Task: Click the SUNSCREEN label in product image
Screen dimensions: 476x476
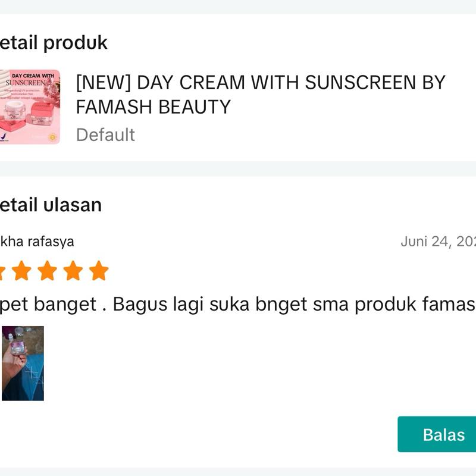Action: 25,83
